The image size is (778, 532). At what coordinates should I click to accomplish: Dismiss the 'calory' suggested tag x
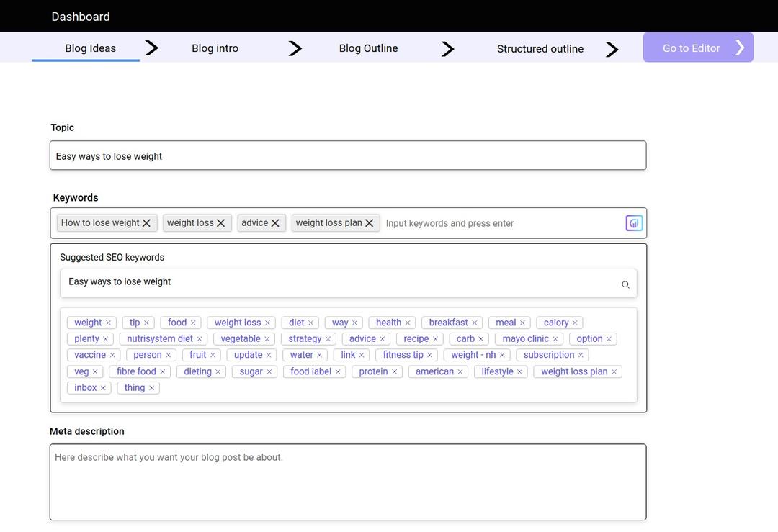click(x=575, y=323)
